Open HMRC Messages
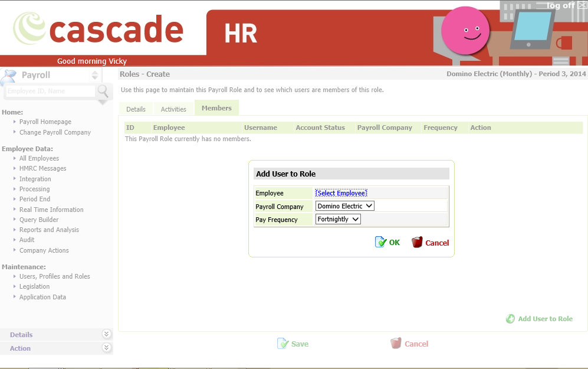The image size is (588, 369). pos(42,168)
